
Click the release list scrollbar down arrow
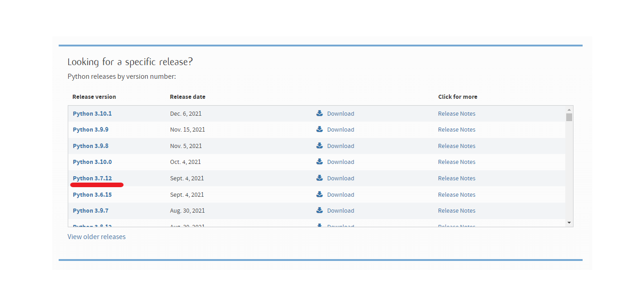tap(569, 223)
